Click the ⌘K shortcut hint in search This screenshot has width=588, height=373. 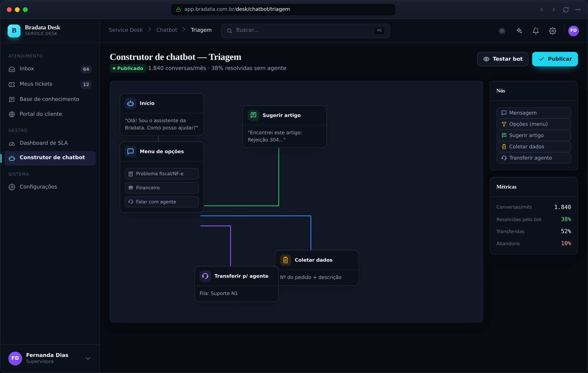click(x=379, y=31)
